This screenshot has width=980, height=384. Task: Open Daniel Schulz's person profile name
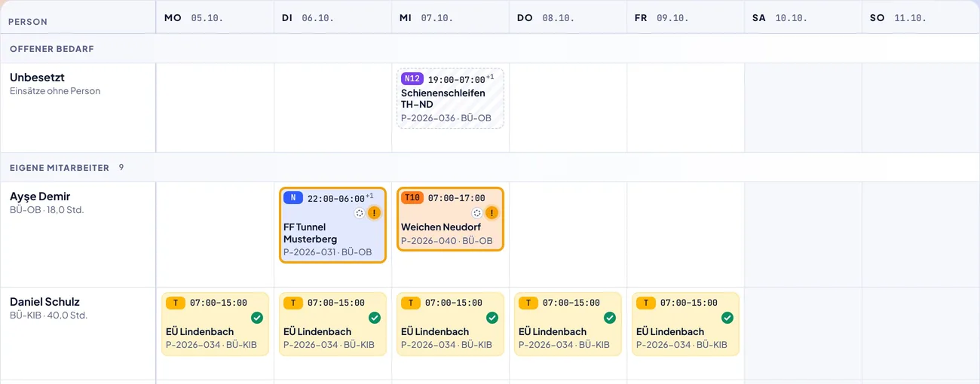tap(44, 302)
